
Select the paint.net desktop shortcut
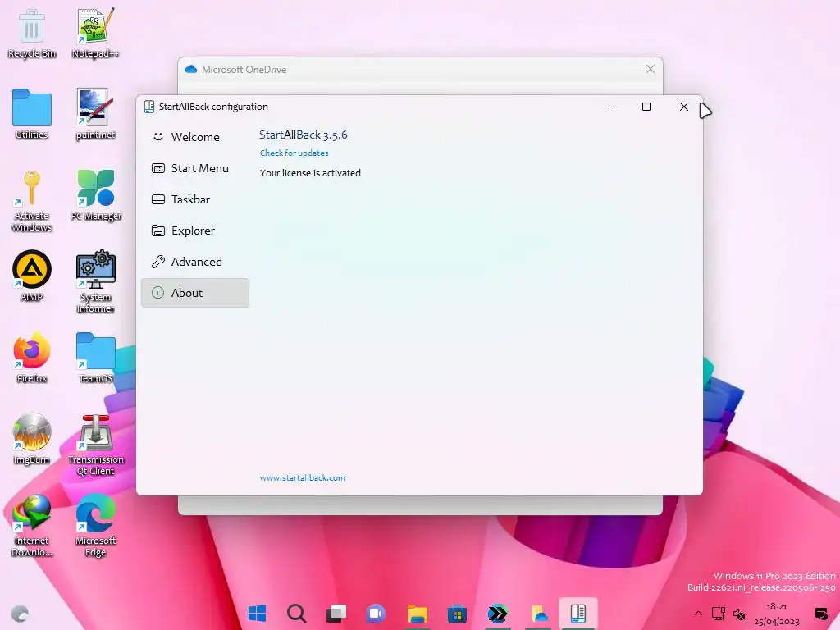coord(95,114)
